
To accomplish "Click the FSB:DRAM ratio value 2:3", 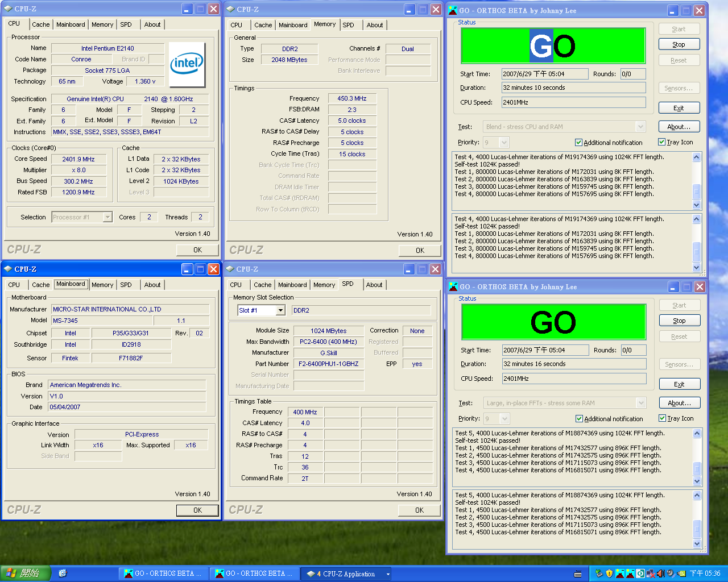I will pos(352,110).
